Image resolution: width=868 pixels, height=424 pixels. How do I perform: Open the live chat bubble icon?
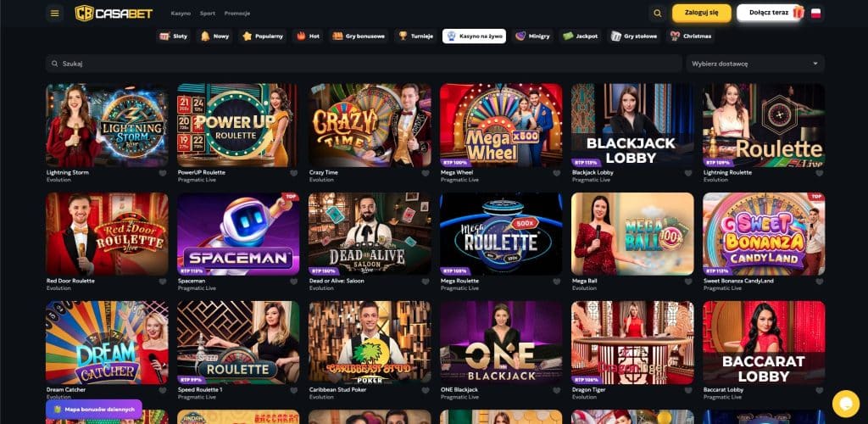tap(845, 404)
